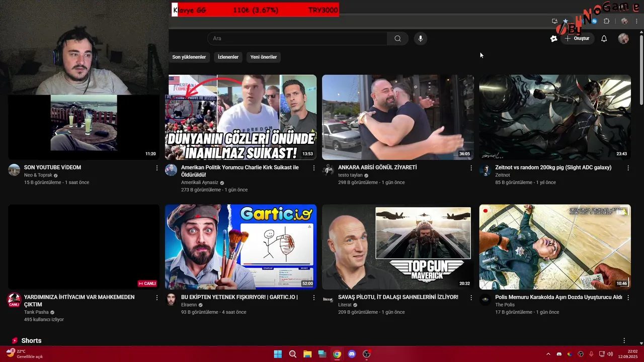This screenshot has height=362, width=644.
Task: Open Chrome extensions puzzle icon
Action: pyautogui.click(x=606, y=21)
